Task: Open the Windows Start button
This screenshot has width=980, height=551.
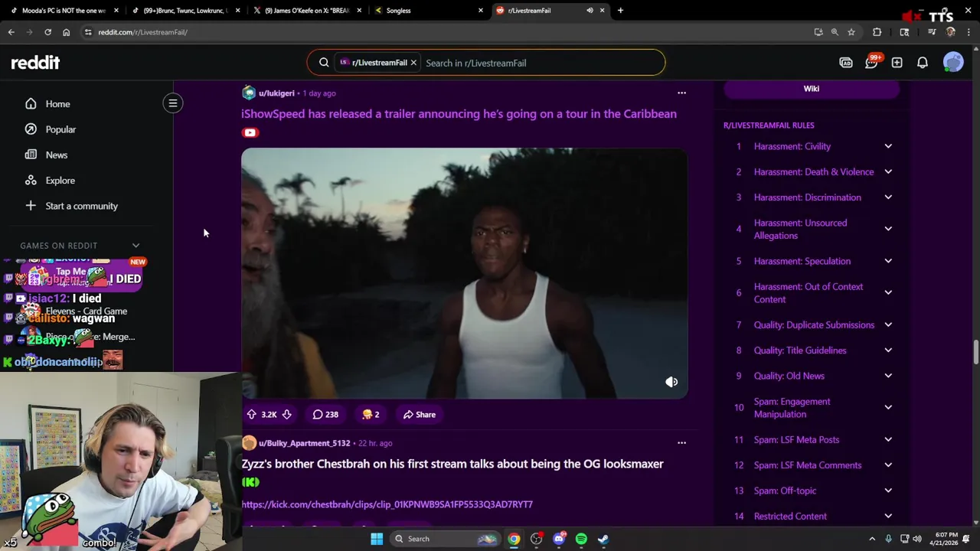Action: click(377, 539)
